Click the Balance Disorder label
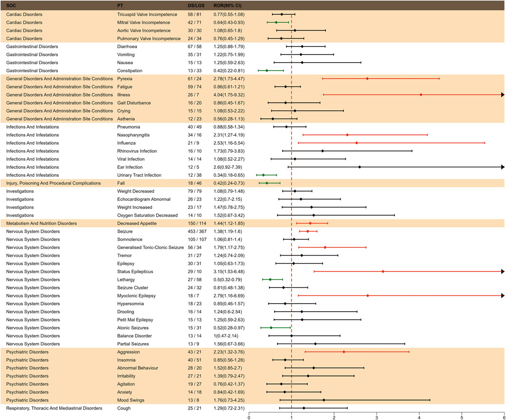Screen dimensions: 506x420 [134, 336]
